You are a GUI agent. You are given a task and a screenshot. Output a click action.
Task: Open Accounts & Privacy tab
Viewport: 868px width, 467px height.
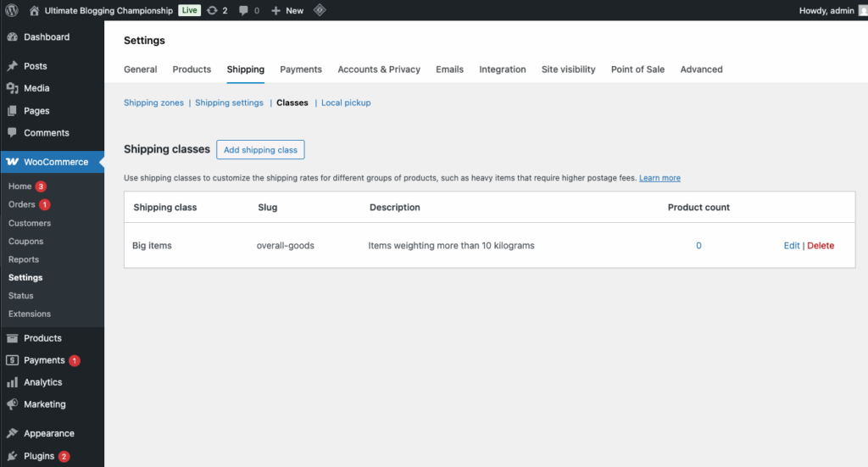379,69
